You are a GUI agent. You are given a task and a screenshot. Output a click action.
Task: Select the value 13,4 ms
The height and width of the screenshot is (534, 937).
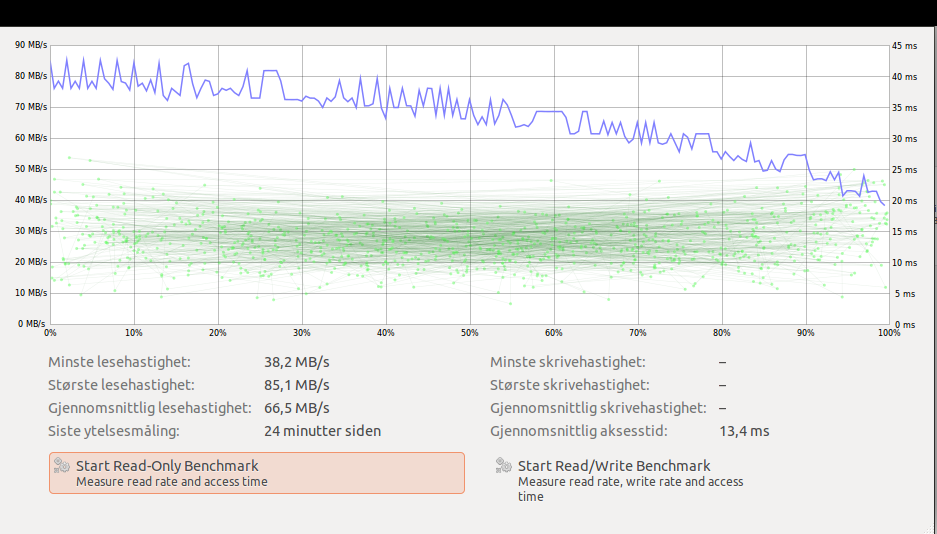pos(744,431)
